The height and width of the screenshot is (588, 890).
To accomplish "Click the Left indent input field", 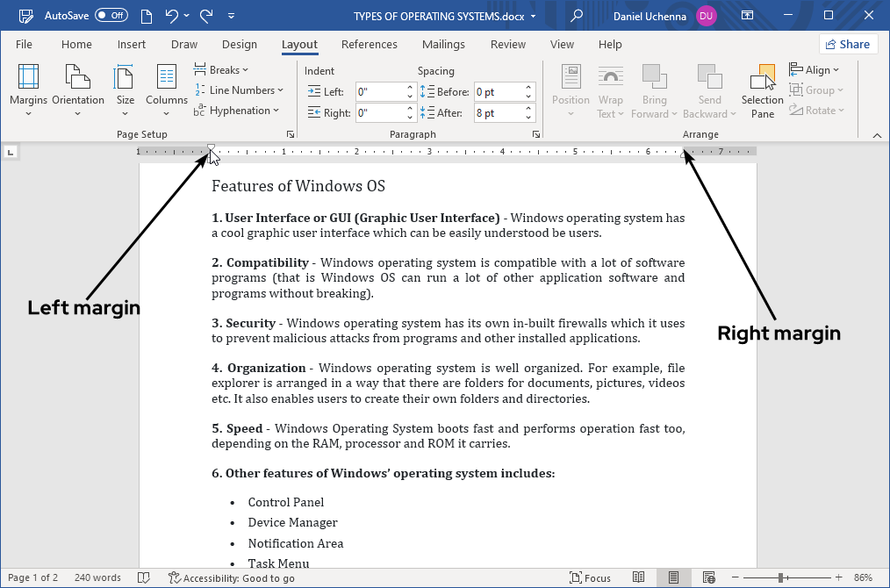I will coord(379,91).
